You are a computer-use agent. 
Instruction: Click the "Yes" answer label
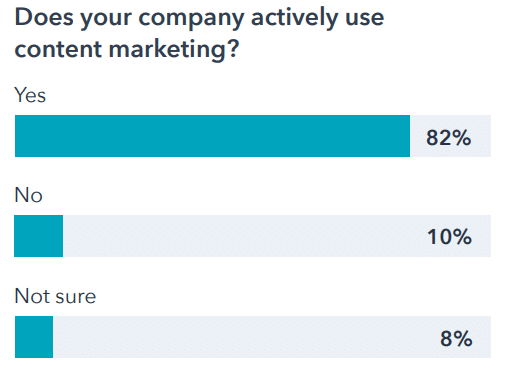tap(30, 95)
